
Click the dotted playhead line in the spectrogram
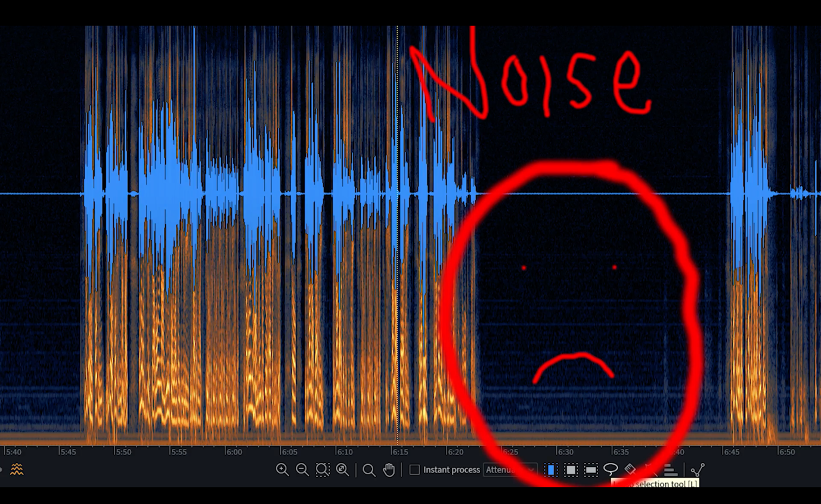coord(398,235)
